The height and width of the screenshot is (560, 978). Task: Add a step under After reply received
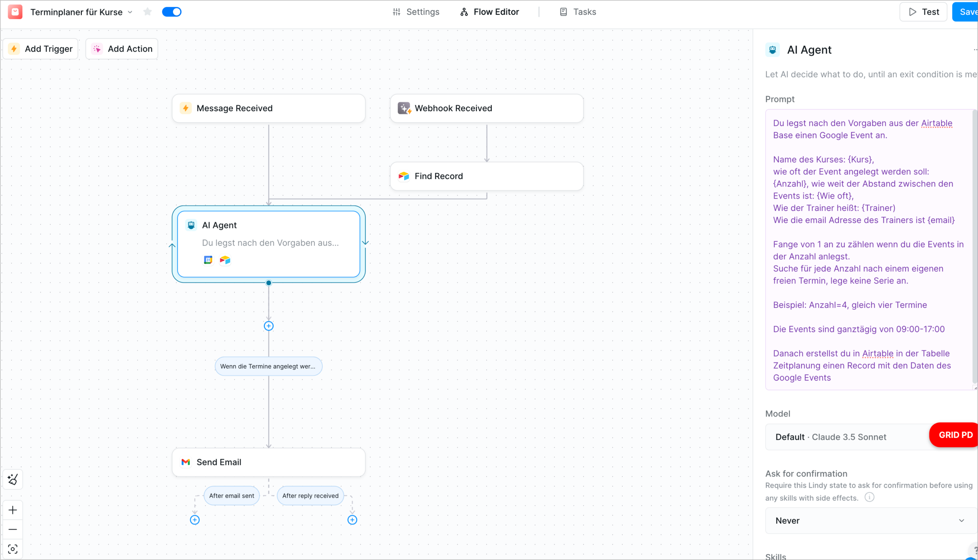(x=352, y=520)
